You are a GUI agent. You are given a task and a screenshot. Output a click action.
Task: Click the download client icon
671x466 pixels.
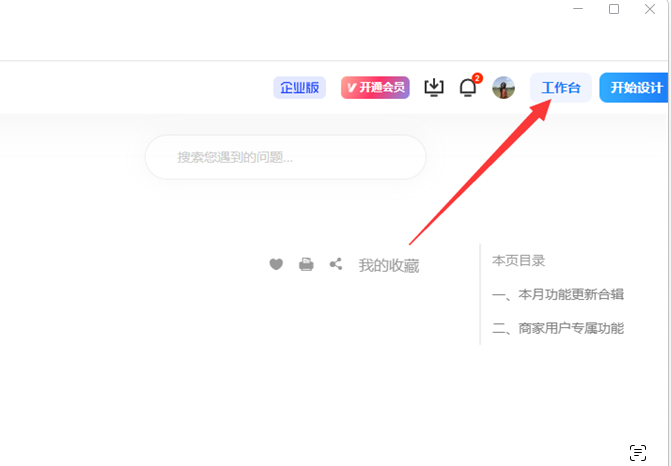(434, 88)
